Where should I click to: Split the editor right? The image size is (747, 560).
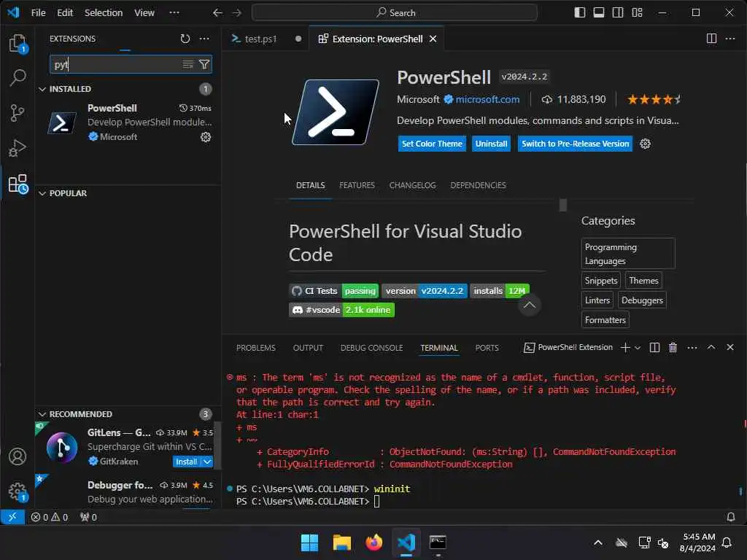point(711,39)
